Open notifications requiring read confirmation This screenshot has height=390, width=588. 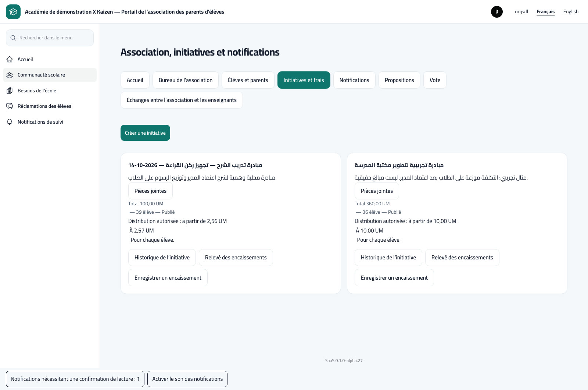tap(75, 379)
